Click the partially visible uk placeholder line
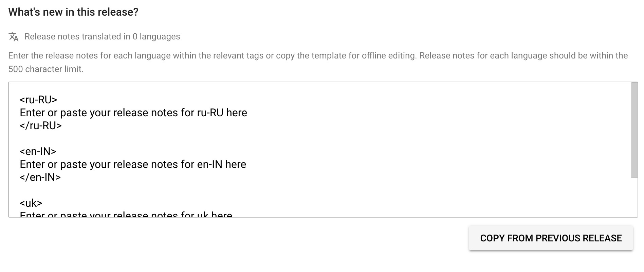Image resolution: width=644 pixels, height=272 pixels. [x=126, y=214]
